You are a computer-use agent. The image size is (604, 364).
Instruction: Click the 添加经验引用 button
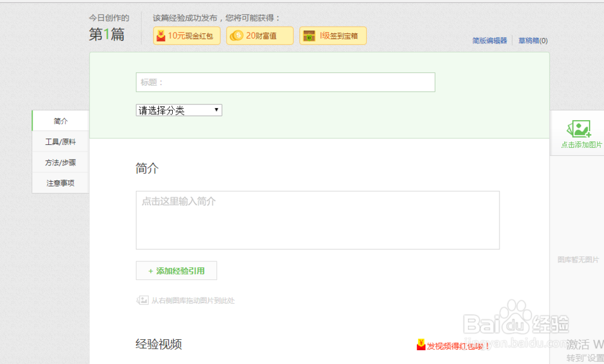tap(176, 270)
